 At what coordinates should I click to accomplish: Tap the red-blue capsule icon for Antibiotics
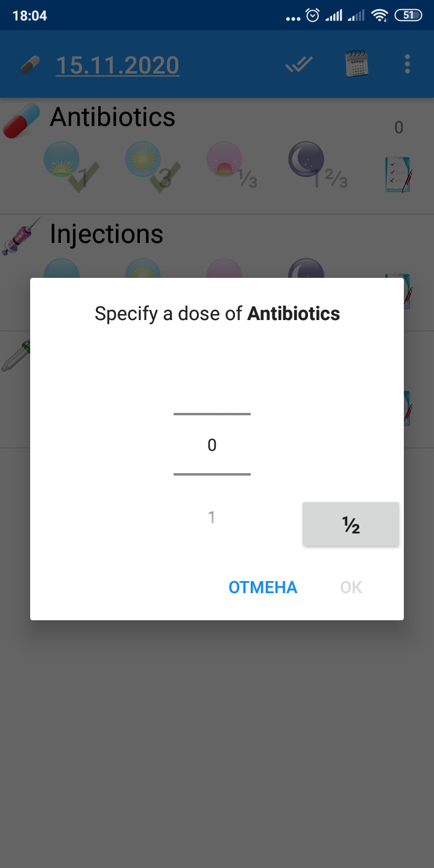[x=22, y=121]
